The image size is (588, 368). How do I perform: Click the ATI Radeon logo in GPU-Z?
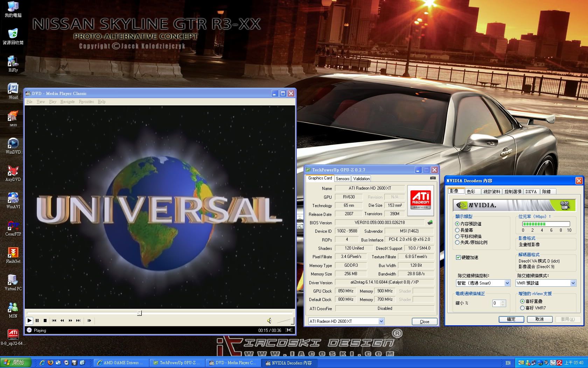point(420,200)
